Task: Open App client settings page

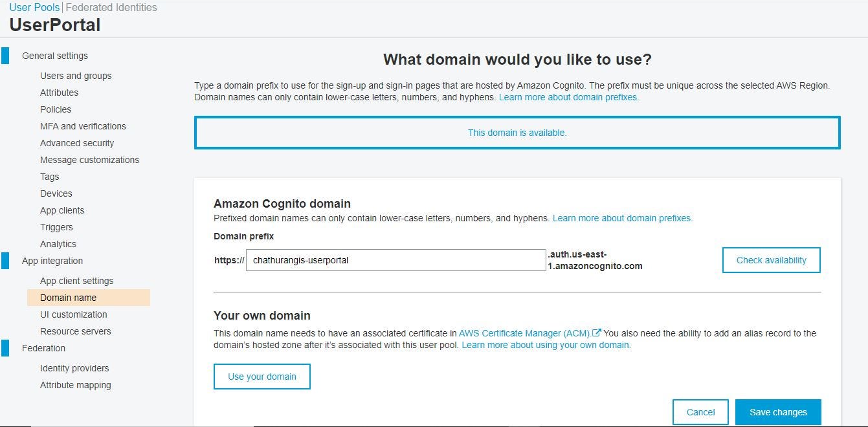Action: click(x=76, y=281)
